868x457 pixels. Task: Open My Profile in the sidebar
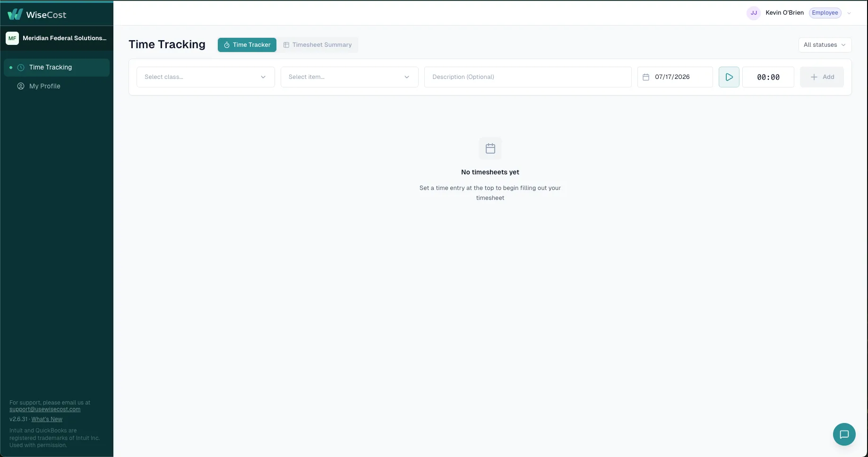57,86
